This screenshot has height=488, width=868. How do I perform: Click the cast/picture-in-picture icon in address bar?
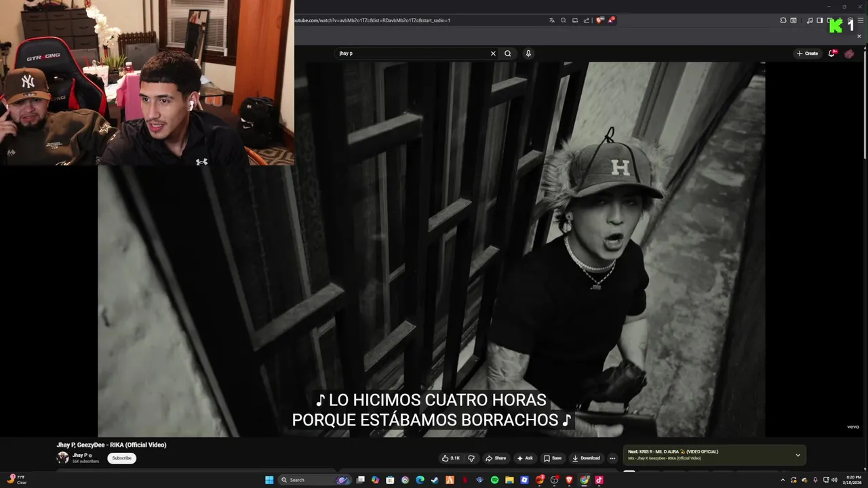[575, 20]
